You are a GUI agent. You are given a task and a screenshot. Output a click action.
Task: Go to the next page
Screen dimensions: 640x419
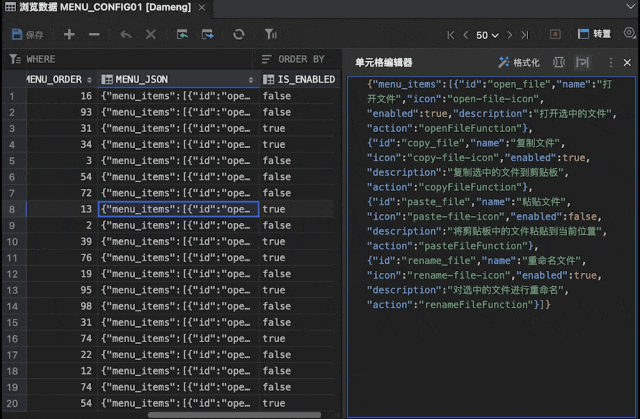[509, 35]
